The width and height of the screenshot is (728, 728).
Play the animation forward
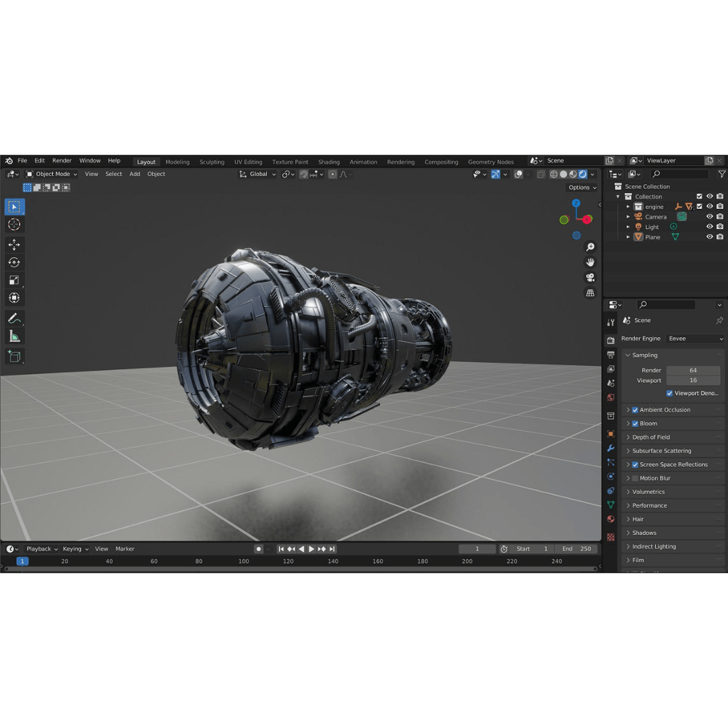pyautogui.click(x=311, y=549)
